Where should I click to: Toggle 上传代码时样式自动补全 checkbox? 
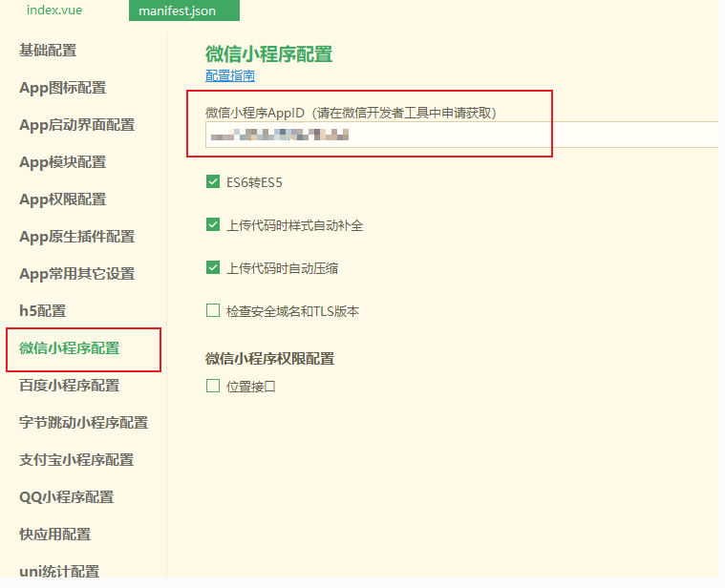pyautogui.click(x=213, y=224)
